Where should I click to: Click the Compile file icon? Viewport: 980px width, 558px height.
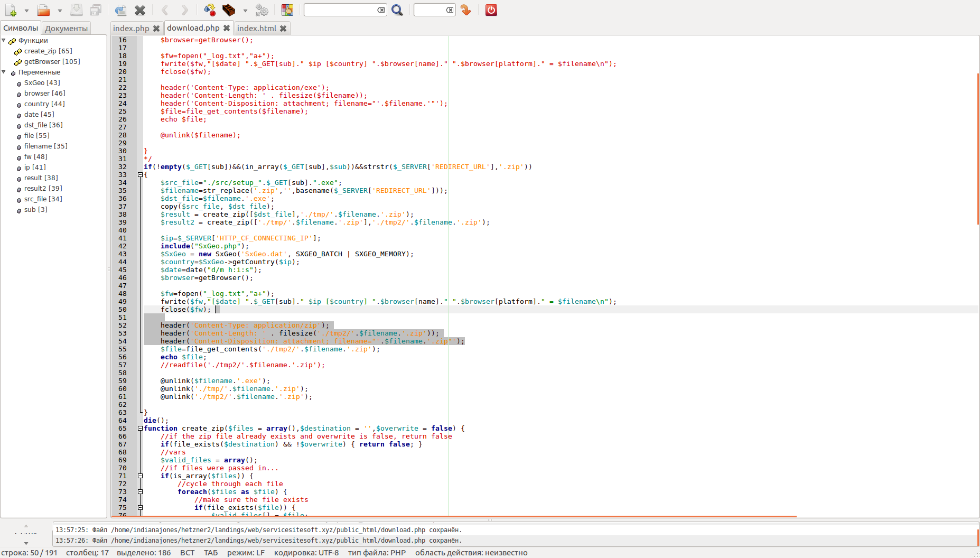pos(210,10)
